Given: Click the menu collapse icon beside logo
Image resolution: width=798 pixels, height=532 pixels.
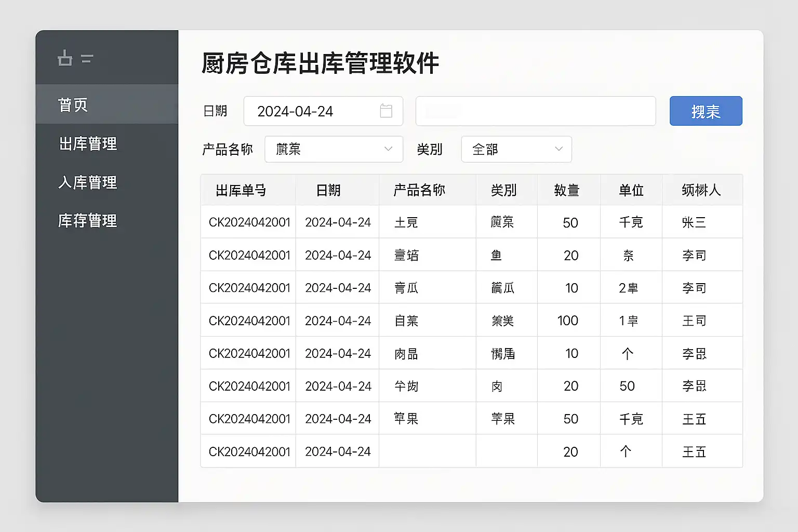Looking at the screenshot, I should [87, 59].
